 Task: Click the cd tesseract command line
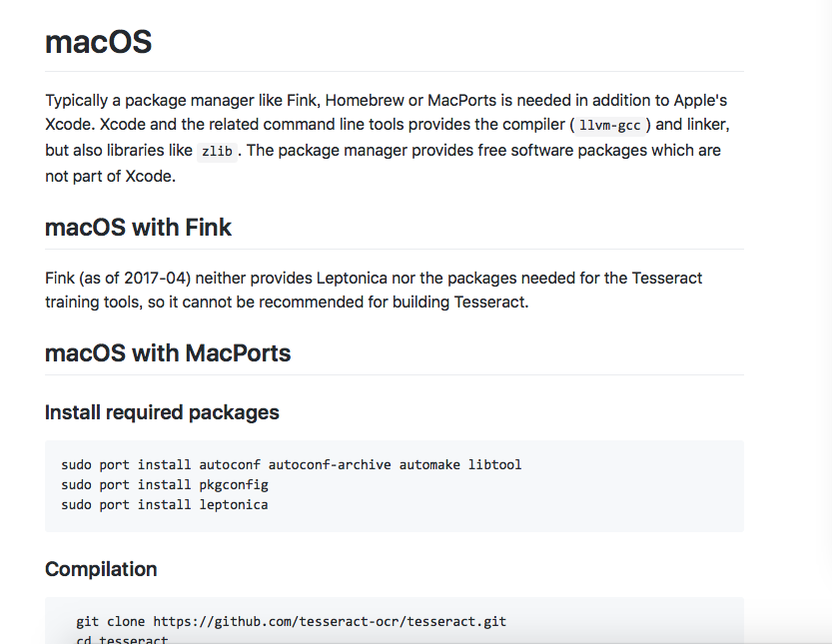point(122,639)
